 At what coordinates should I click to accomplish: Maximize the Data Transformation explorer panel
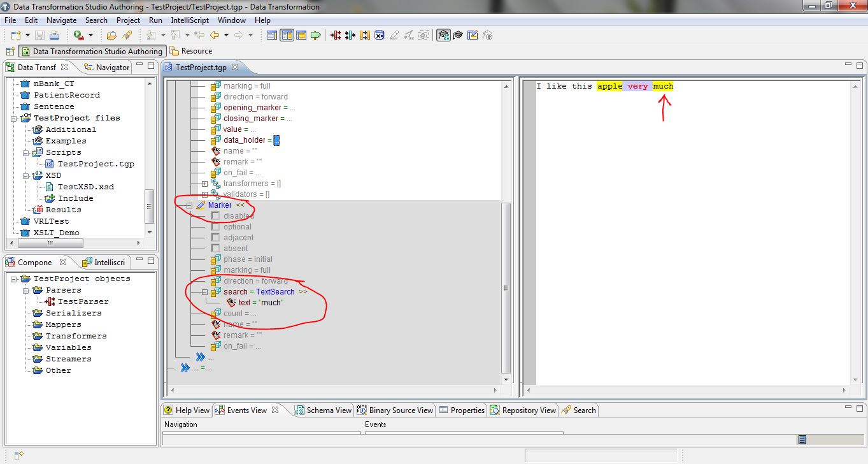[151, 66]
